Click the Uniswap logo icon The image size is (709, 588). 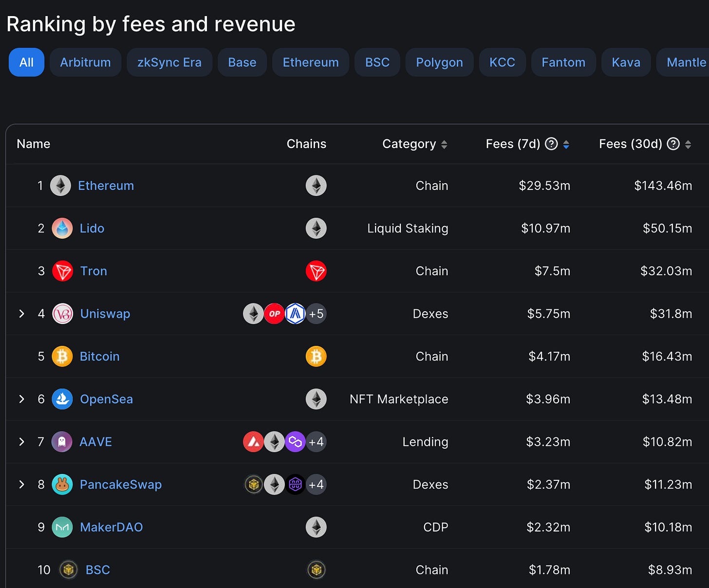click(62, 314)
